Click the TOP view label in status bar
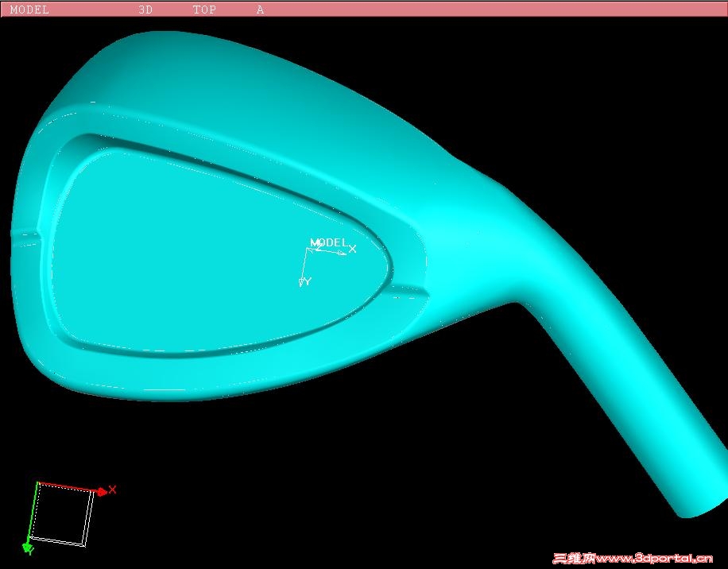 click(204, 10)
